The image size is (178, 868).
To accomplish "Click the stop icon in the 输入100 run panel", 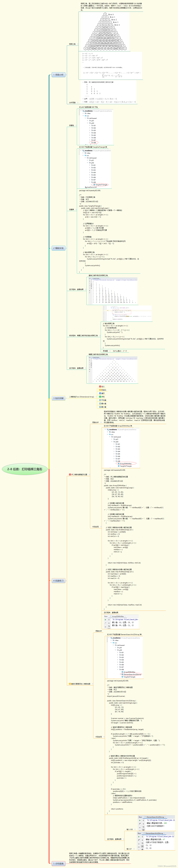I will coord(140,828).
